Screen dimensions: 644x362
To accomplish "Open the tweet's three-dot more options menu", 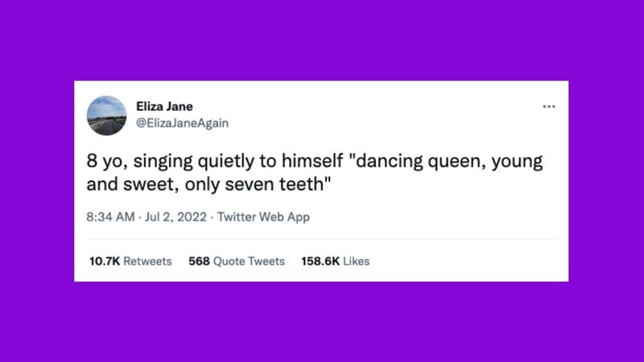I will 549,106.
